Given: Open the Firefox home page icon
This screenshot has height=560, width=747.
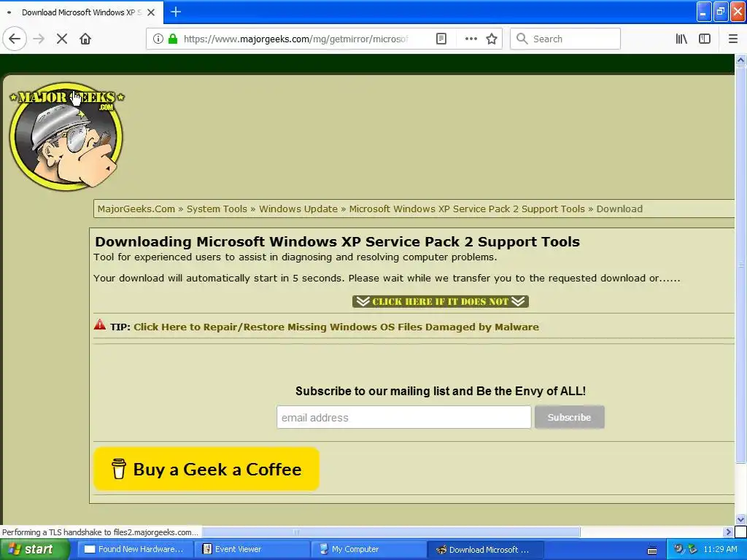Looking at the screenshot, I should coord(85,39).
